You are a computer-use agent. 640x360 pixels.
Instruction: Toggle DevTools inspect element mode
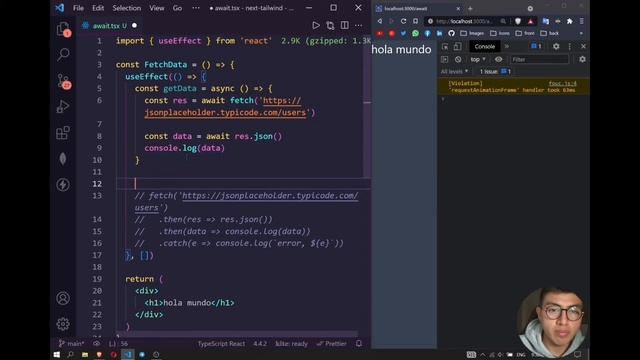point(445,47)
